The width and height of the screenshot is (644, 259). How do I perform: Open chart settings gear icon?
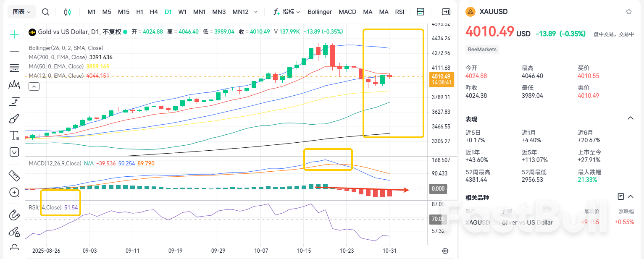pyautogui.click(x=445, y=251)
